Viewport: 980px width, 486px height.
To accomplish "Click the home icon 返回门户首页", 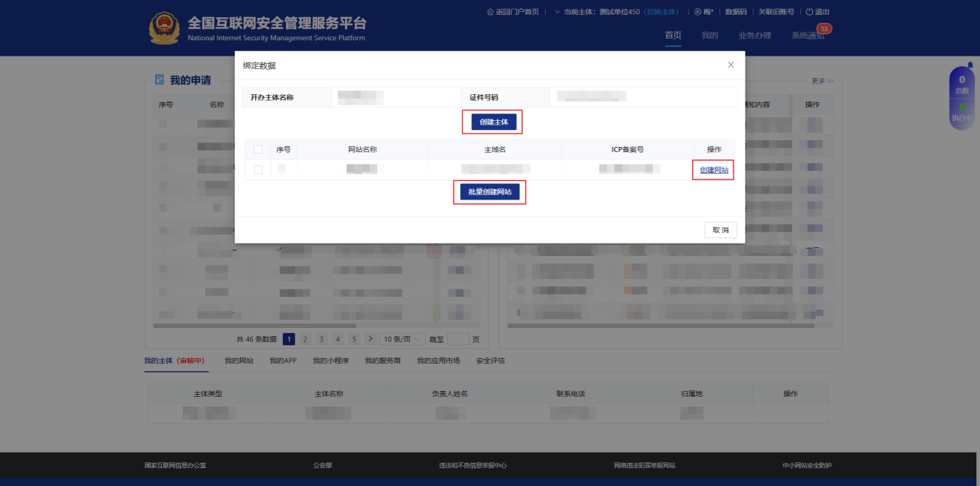I will [490, 12].
